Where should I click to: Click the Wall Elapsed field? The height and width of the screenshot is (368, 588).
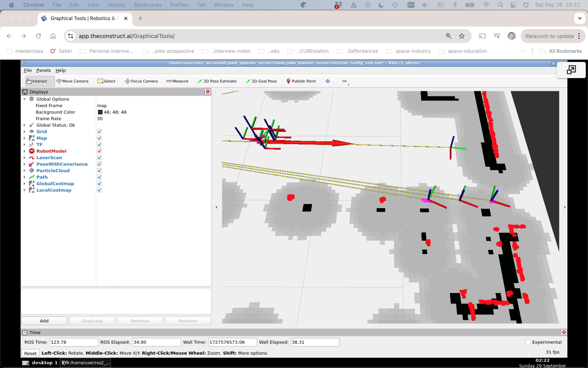(x=315, y=342)
